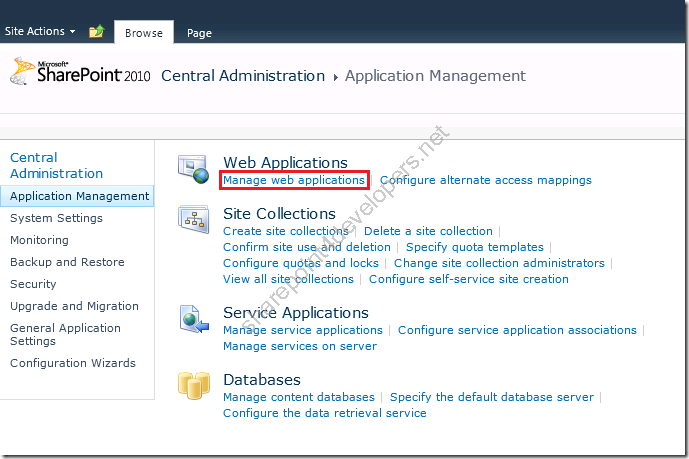
Task: Open Change site collection administrators link
Action: (499, 263)
